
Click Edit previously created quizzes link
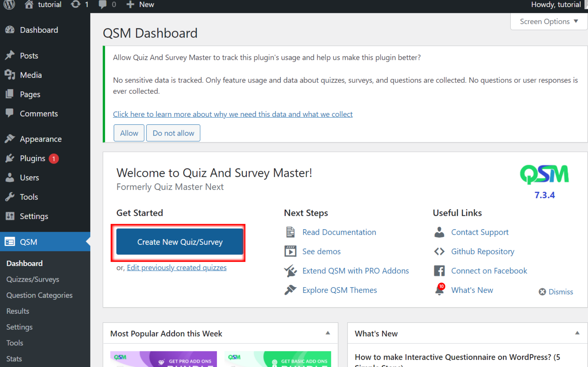tap(176, 267)
